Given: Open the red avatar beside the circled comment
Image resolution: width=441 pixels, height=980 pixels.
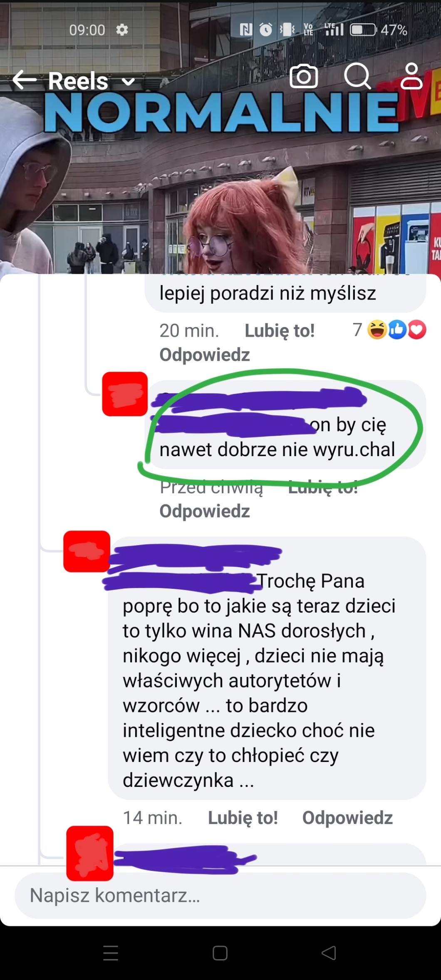Looking at the screenshot, I should (x=125, y=394).
